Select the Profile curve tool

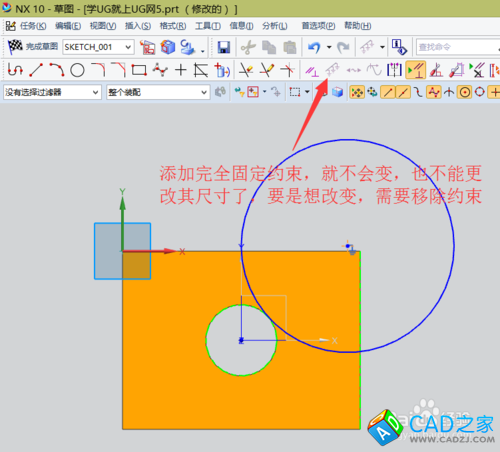coord(15,70)
